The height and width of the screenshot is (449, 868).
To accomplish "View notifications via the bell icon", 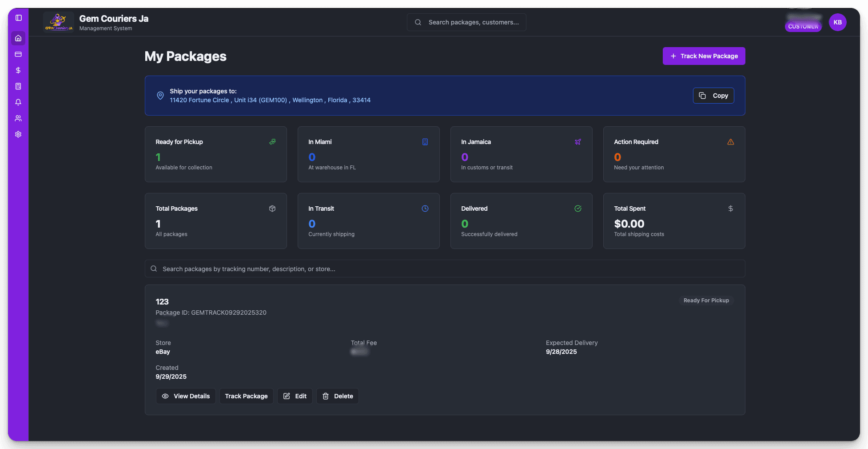I will pos(18,102).
